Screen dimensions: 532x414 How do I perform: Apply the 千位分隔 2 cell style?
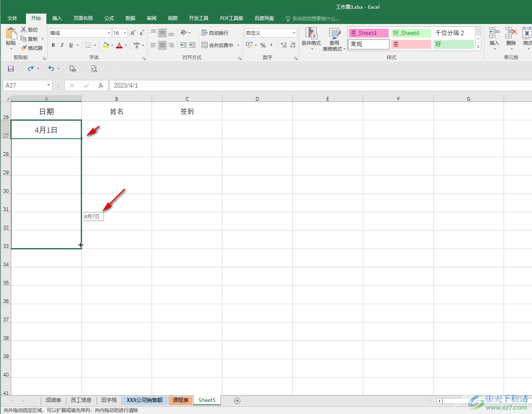tap(454, 33)
